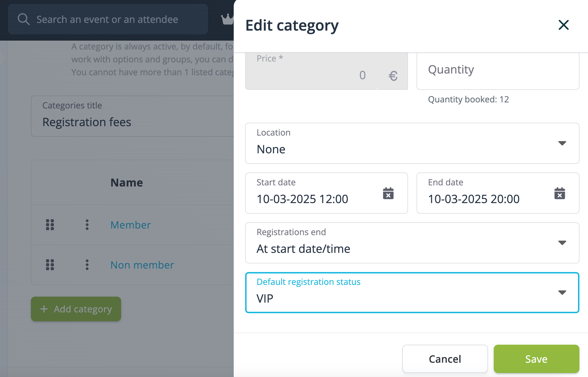Screen dimensions: 588x377
Task: Click the Categories title field
Action: [132, 116]
